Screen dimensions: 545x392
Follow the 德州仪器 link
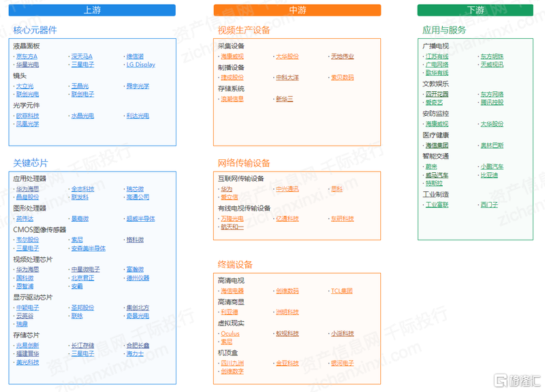[138, 278]
